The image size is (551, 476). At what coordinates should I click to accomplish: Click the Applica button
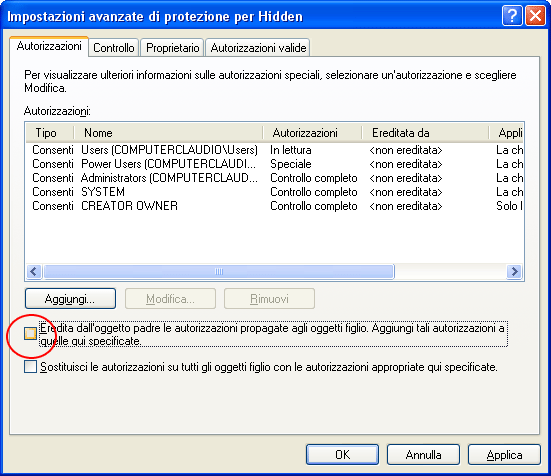point(504,455)
